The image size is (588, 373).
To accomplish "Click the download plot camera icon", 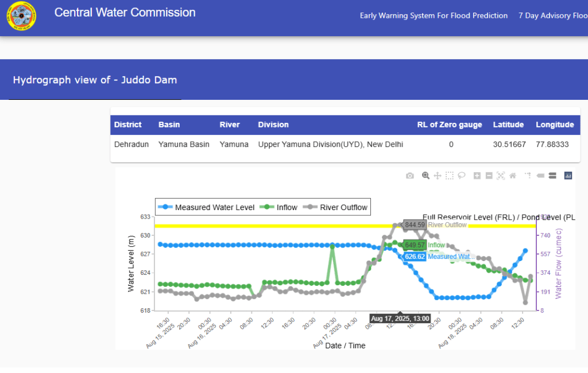I will pyautogui.click(x=409, y=176).
